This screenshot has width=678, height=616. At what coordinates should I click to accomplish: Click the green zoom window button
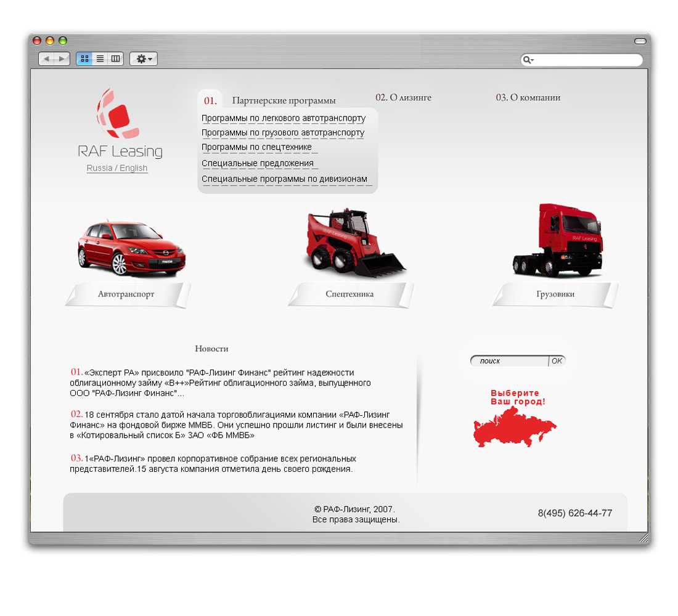(x=63, y=41)
